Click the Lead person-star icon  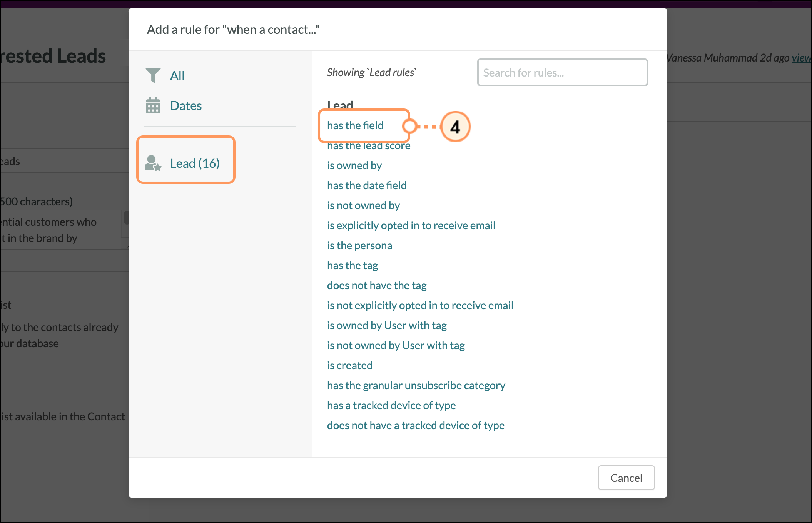click(153, 163)
